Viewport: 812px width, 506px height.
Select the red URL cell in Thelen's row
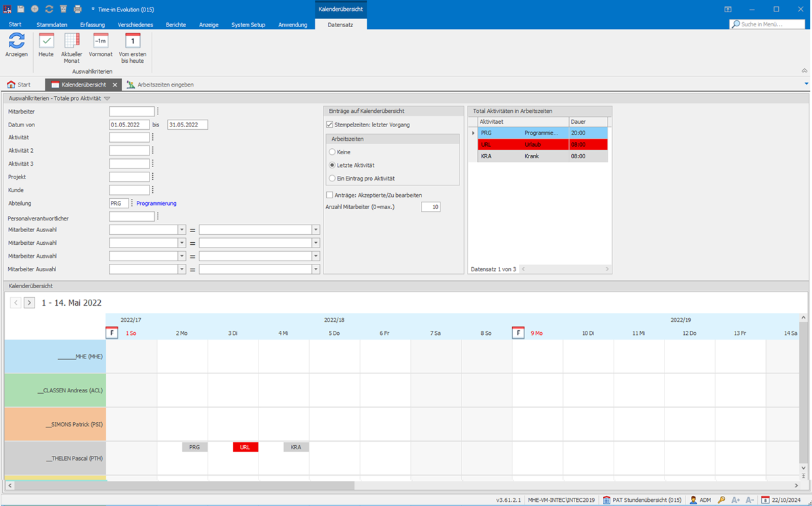click(x=245, y=446)
